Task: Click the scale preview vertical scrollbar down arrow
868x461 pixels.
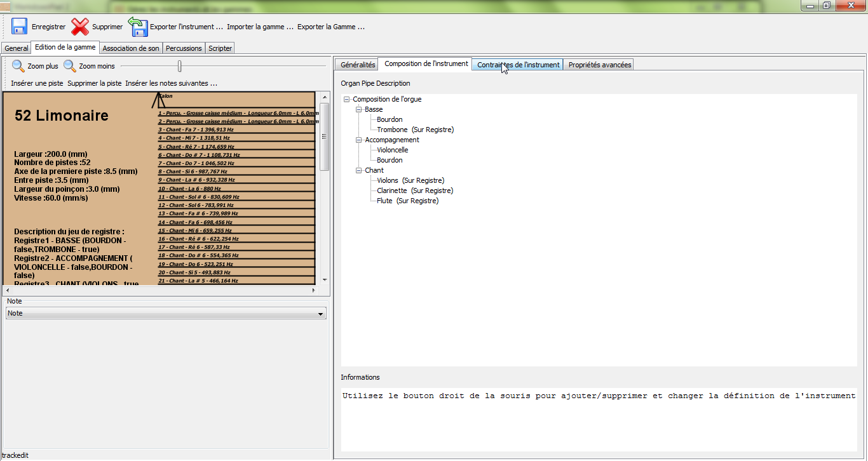Action: coord(325,279)
